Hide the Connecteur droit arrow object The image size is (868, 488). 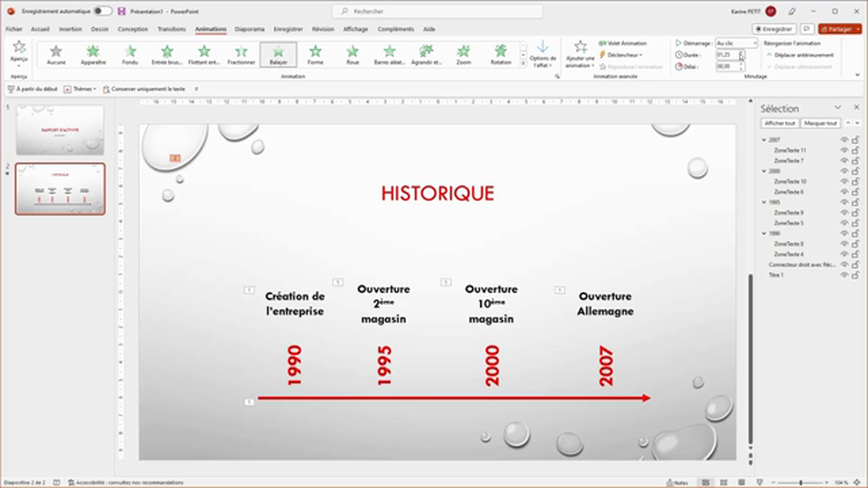(x=845, y=264)
